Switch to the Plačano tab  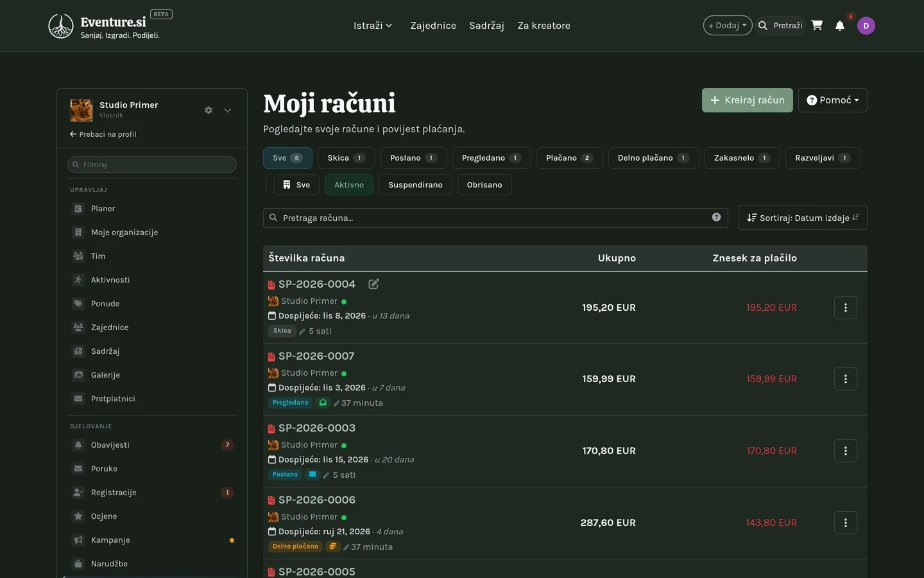[570, 158]
